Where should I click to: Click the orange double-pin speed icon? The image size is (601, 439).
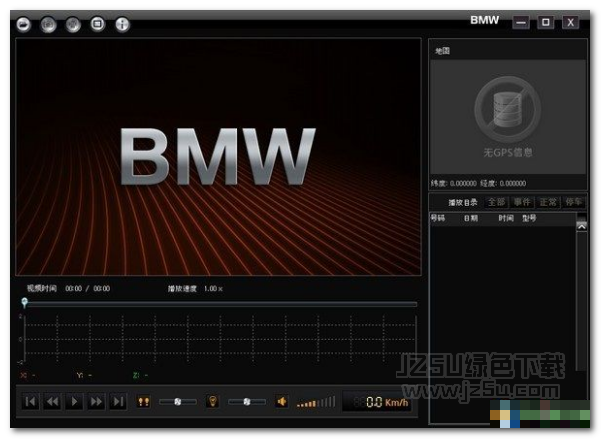point(144,402)
